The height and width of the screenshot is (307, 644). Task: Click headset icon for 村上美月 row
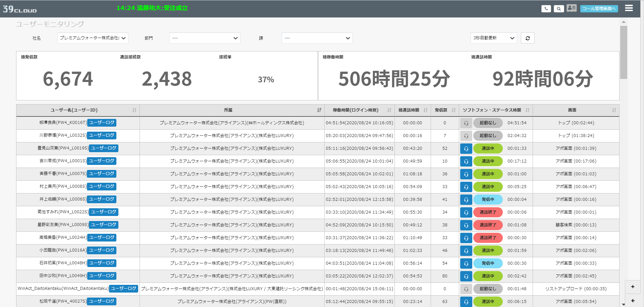[x=466, y=187]
